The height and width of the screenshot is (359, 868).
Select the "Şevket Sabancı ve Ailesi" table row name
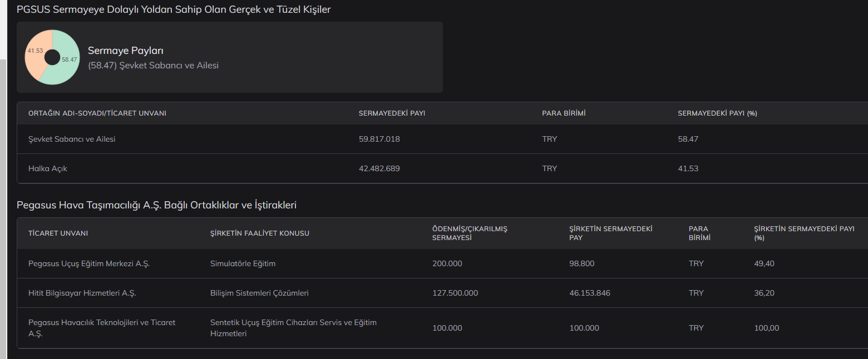[x=72, y=139]
